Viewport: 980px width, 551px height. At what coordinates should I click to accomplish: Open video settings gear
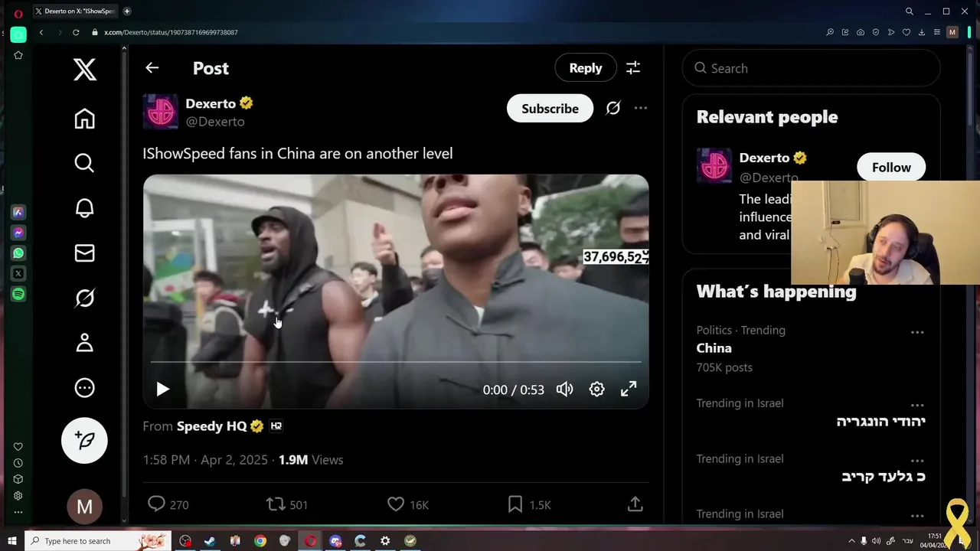(596, 390)
